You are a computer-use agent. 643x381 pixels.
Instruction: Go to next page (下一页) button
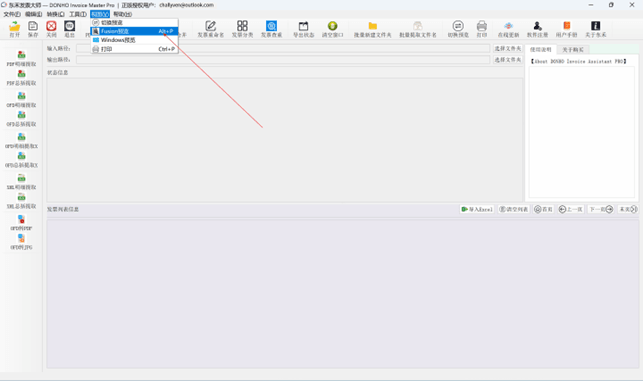(x=601, y=210)
